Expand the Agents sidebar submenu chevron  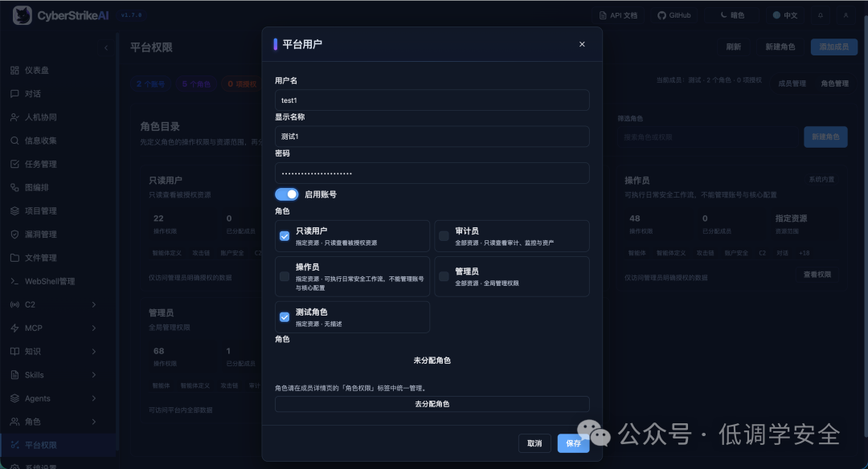pos(93,398)
